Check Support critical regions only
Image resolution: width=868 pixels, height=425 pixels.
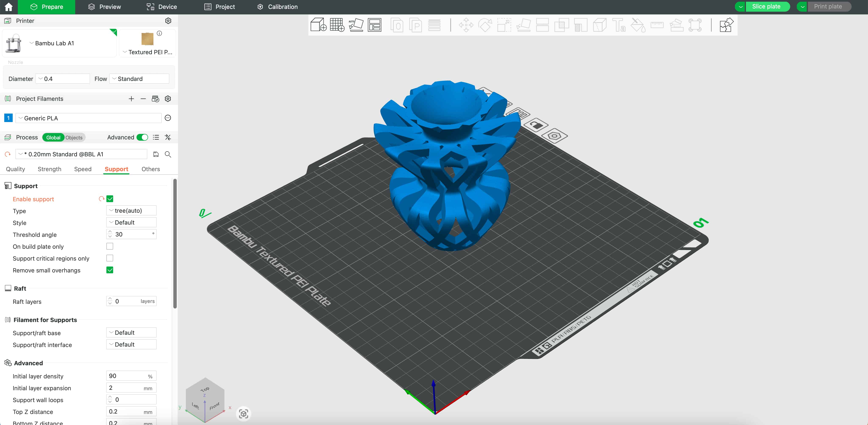(110, 258)
